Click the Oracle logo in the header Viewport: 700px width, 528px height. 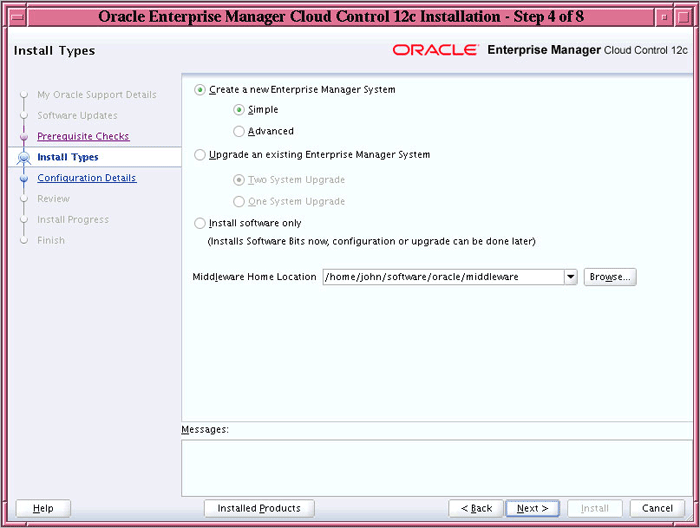[x=436, y=50]
